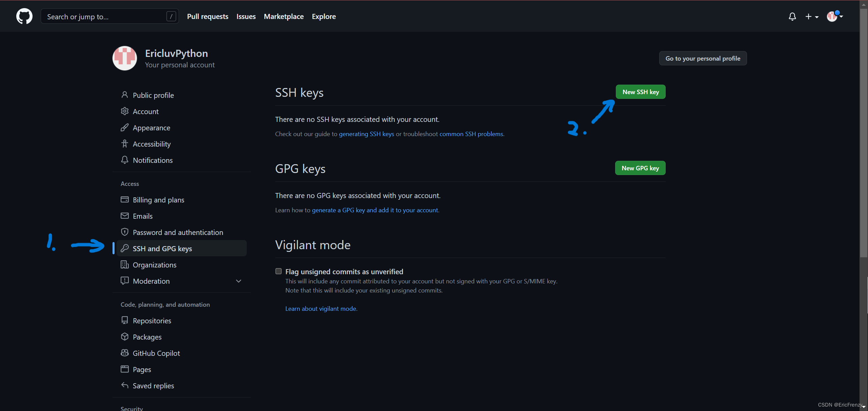Click the Pages browser icon
868x411 pixels.
(124, 369)
